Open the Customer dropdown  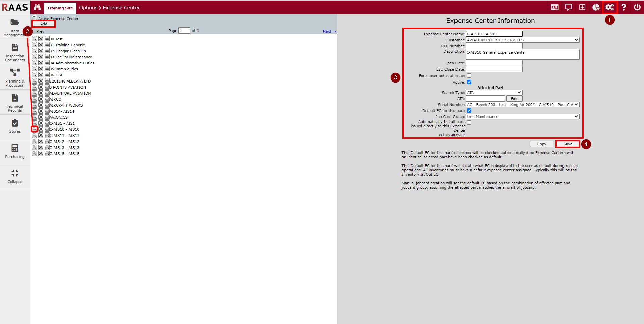click(x=522, y=40)
